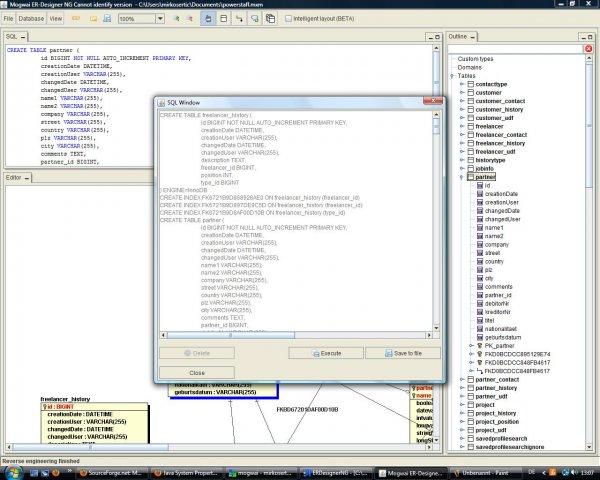Click the new model toolbar icon
This screenshot has height=480, width=600.
pos(76,18)
